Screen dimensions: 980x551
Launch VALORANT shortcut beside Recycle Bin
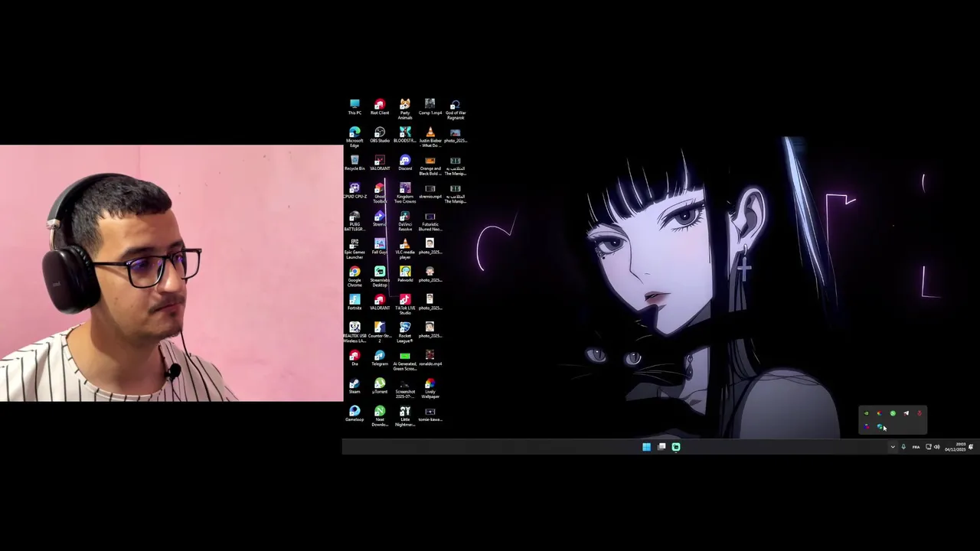click(380, 163)
